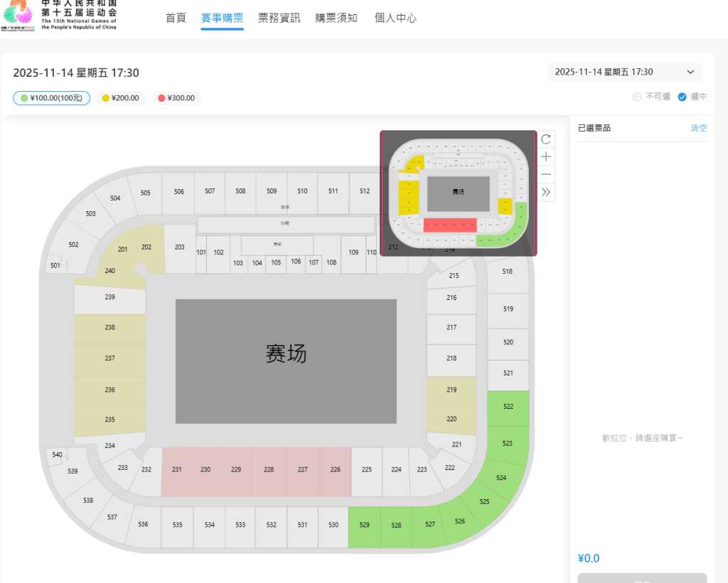Go to 個人中心 page

pos(395,18)
